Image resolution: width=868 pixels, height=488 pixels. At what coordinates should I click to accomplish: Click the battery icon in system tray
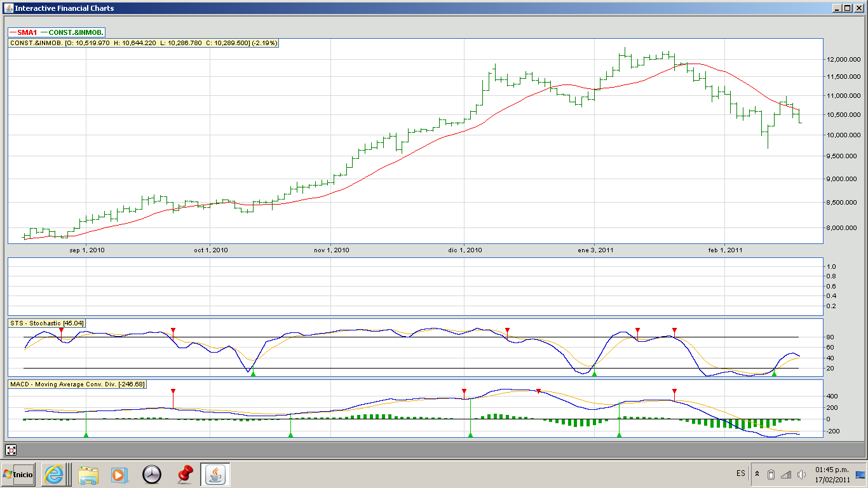[x=771, y=475]
